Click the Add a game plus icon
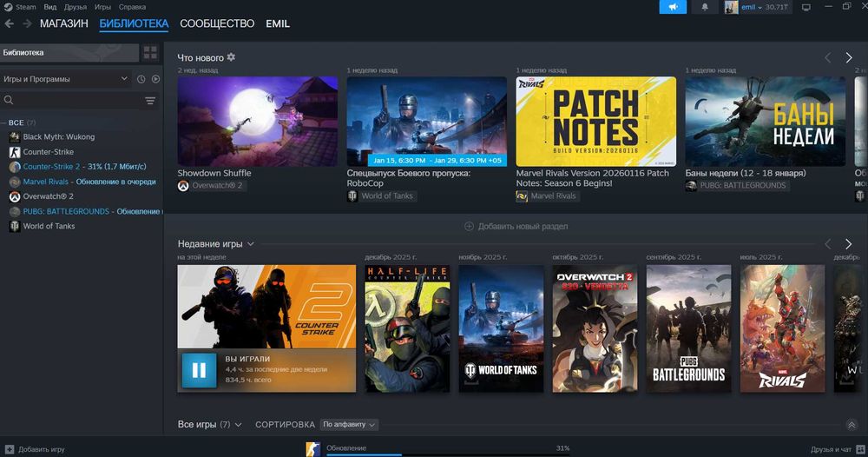This screenshot has width=868, height=457. pyautogui.click(x=9, y=449)
